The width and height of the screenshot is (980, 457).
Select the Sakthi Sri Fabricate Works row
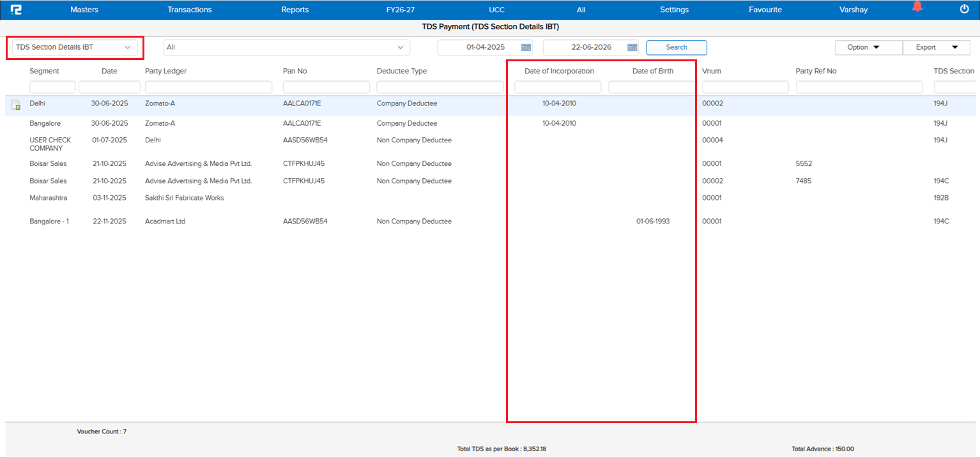pyautogui.click(x=185, y=198)
